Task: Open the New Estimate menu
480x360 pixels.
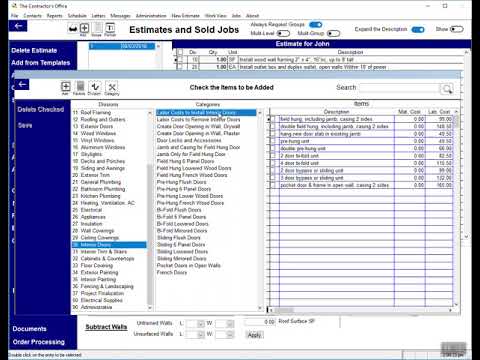Action: point(185,16)
